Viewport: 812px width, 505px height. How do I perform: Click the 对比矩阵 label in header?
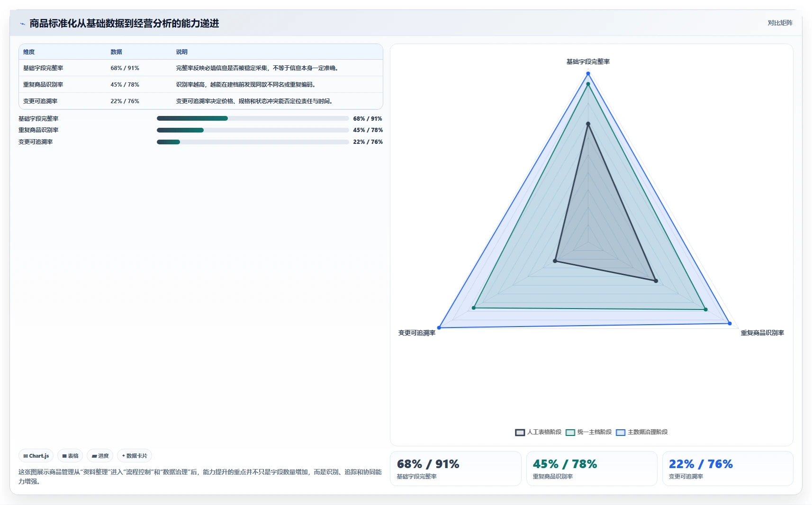pyautogui.click(x=780, y=23)
